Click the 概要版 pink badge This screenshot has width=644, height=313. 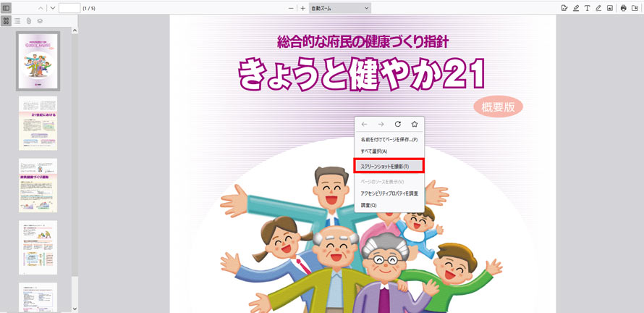[499, 107]
